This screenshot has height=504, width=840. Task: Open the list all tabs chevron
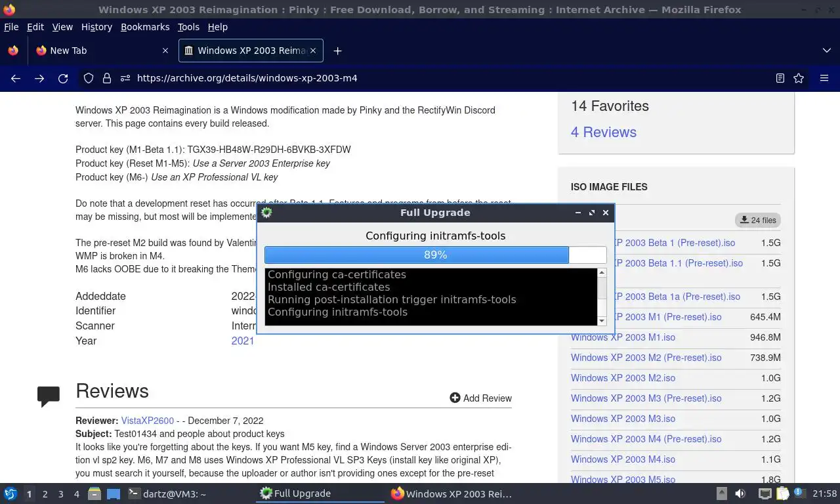point(826,51)
